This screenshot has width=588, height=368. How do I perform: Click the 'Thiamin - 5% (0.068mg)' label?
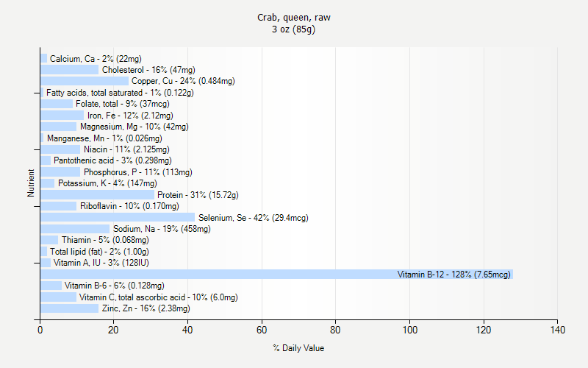point(105,240)
